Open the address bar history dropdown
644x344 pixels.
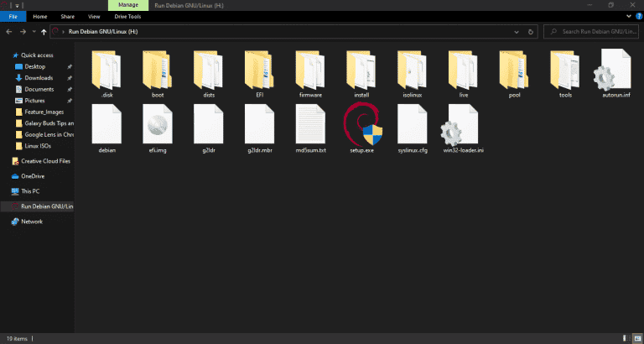coord(517,32)
